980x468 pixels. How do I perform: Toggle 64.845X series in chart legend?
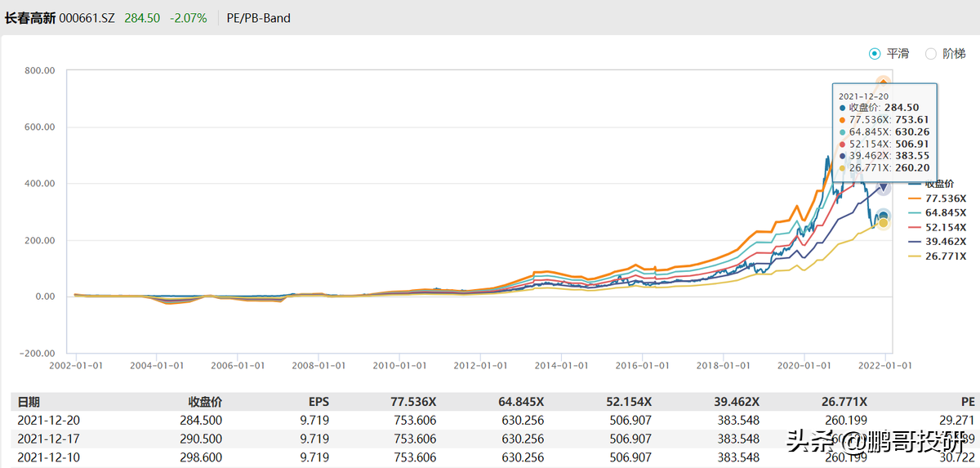coord(936,212)
